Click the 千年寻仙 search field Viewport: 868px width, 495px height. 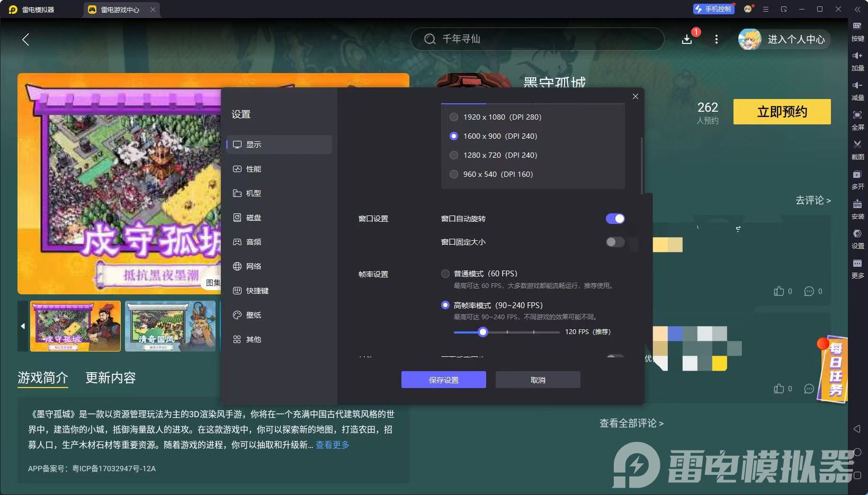537,39
